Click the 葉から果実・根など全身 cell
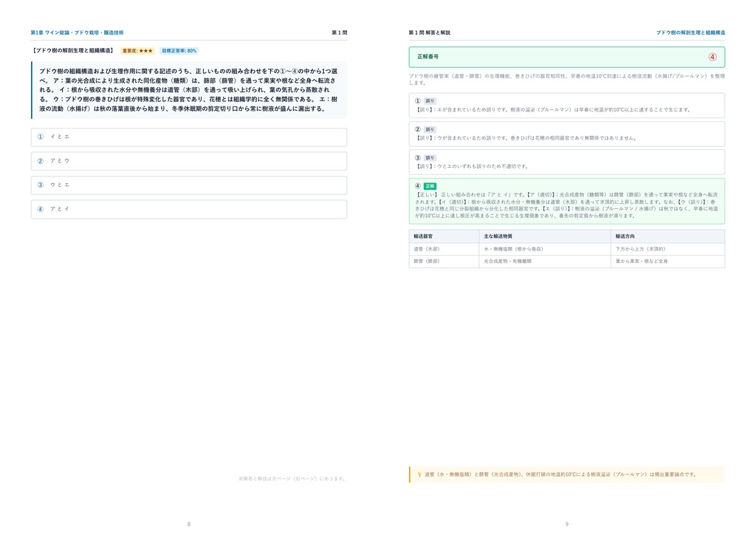 coord(667,261)
